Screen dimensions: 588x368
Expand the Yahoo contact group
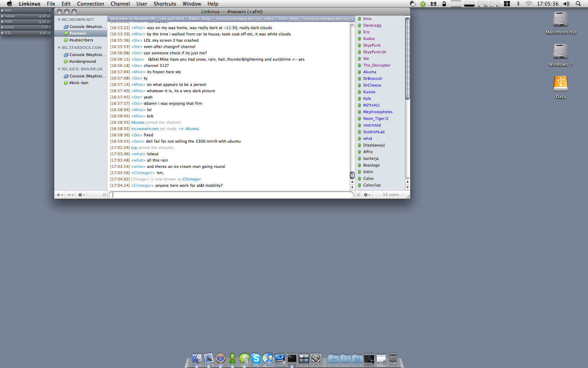click(2, 16)
